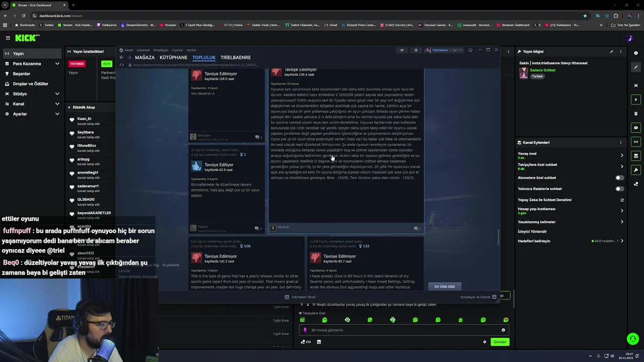This screenshot has width=644, height=362.
Task: Toggle Abonelere özel sohbet switch
Action: tap(620, 177)
